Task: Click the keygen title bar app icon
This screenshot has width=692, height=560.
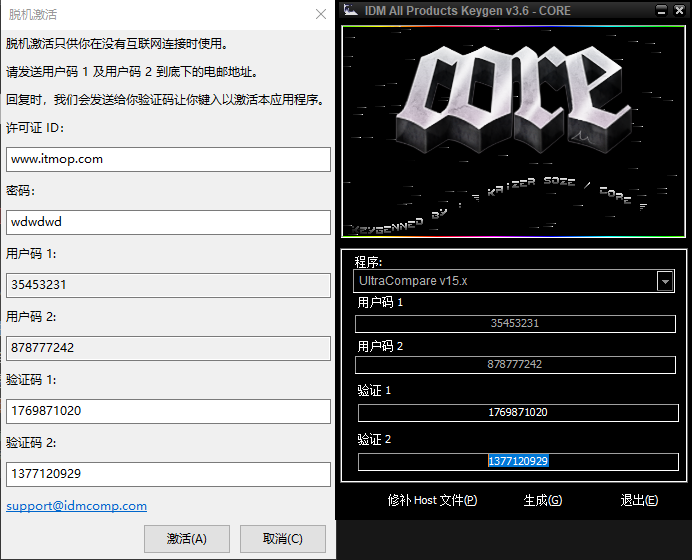Action: pos(351,10)
